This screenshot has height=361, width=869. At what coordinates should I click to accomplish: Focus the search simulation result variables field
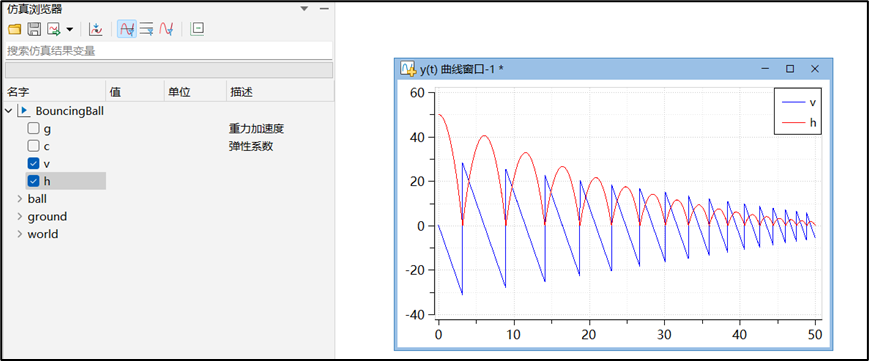(168, 51)
